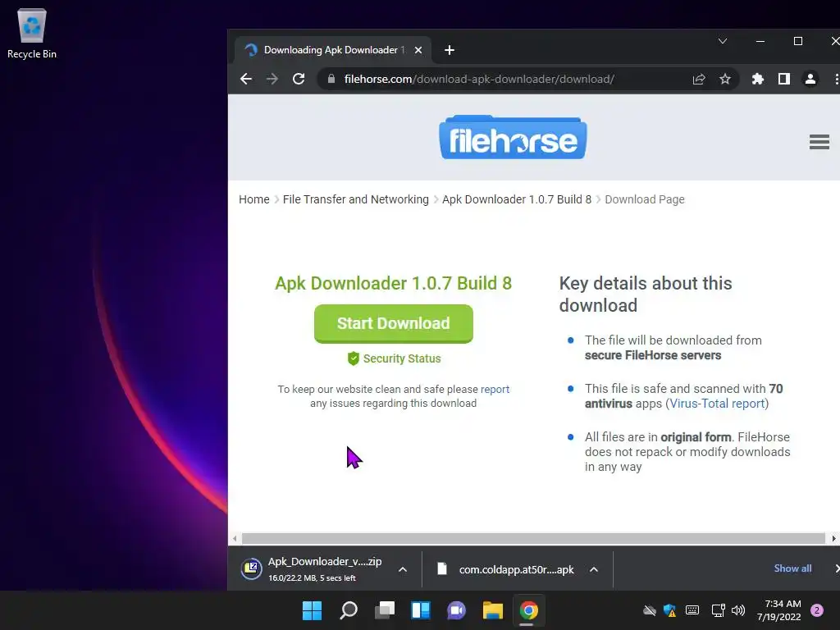The width and height of the screenshot is (840, 630).
Task: Click the Apk Downloader 1.0.7 Build 8 heading
Action: (x=393, y=283)
